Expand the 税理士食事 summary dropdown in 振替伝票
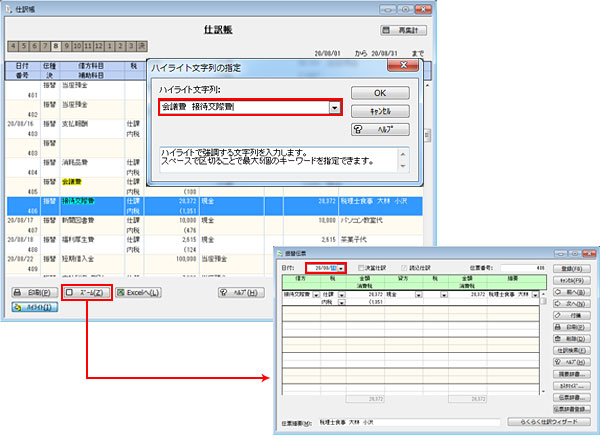600x439 pixels. coord(535,295)
